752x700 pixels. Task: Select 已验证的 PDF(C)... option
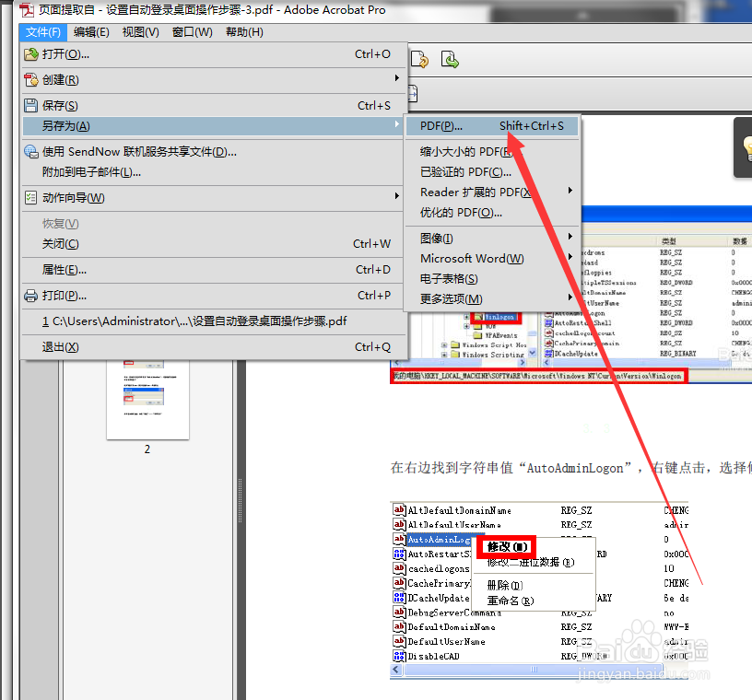click(x=492, y=172)
